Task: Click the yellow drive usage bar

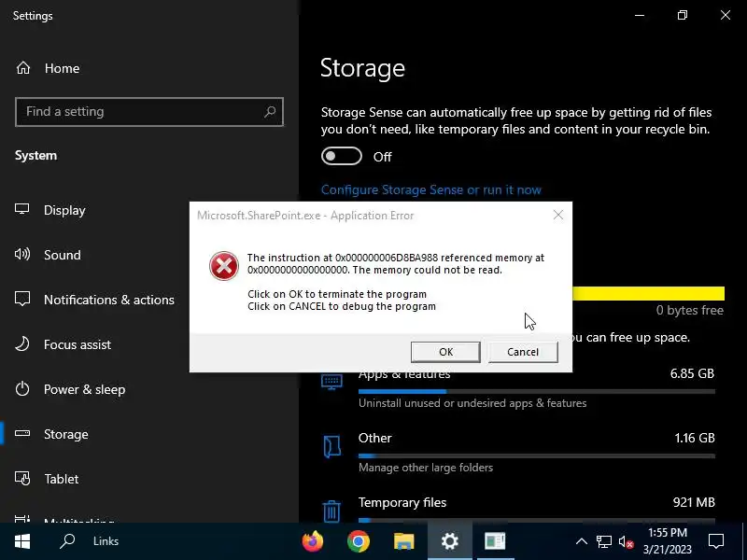Action: [x=648, y=293]
